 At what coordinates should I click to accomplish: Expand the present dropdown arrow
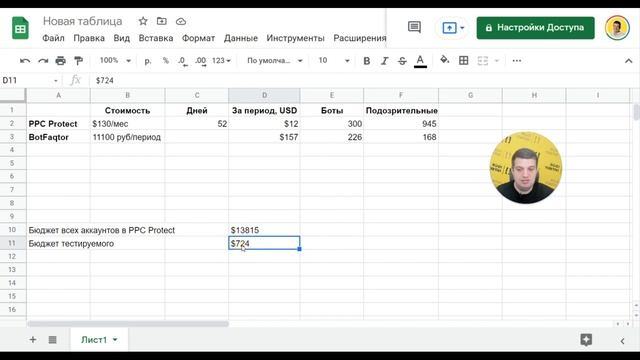coord(462,28)
